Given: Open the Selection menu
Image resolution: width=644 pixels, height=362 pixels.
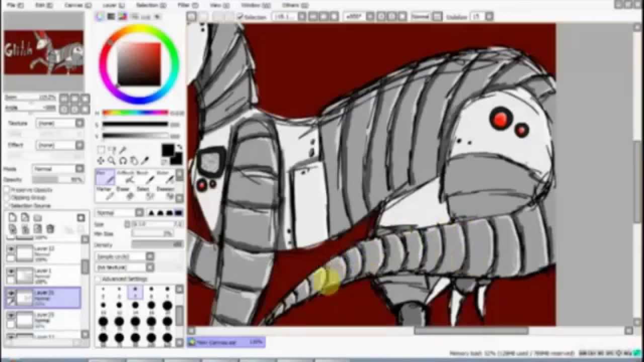Looking at the screenshot, I should (150, 5).
